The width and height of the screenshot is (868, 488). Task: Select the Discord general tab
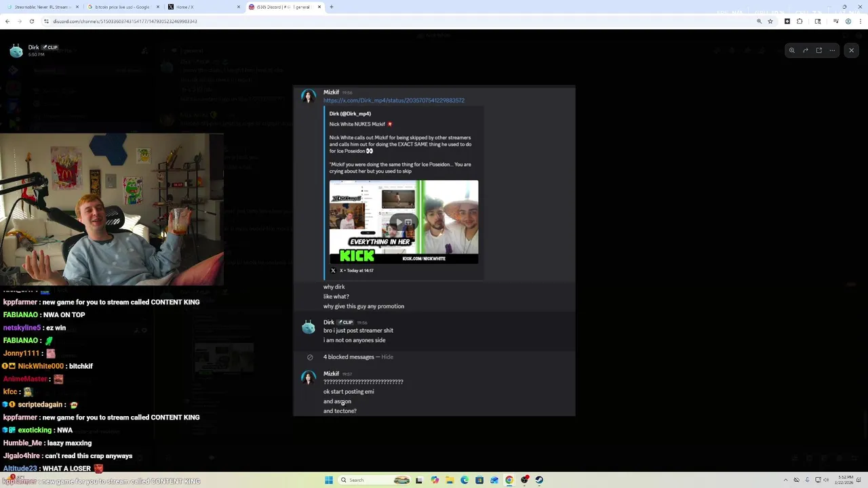click(x=285, y=7)
